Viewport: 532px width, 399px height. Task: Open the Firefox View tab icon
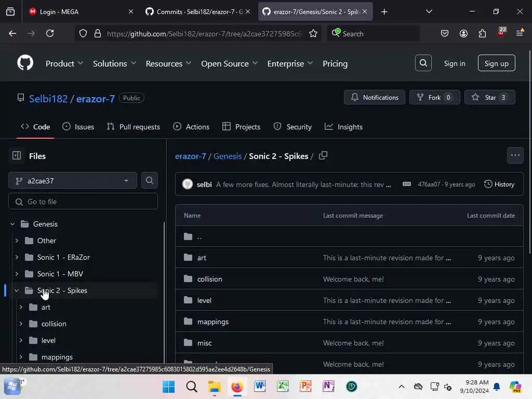10,11
